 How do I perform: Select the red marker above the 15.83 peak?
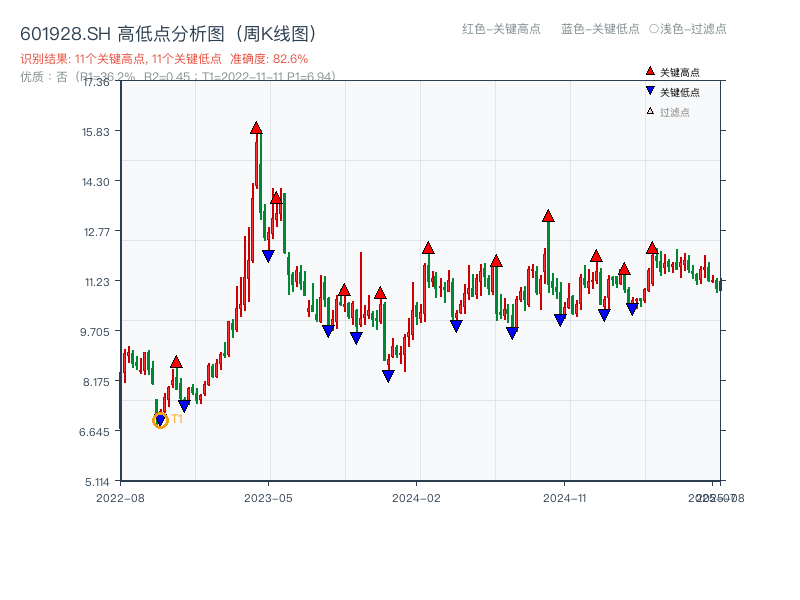point(257,127)
